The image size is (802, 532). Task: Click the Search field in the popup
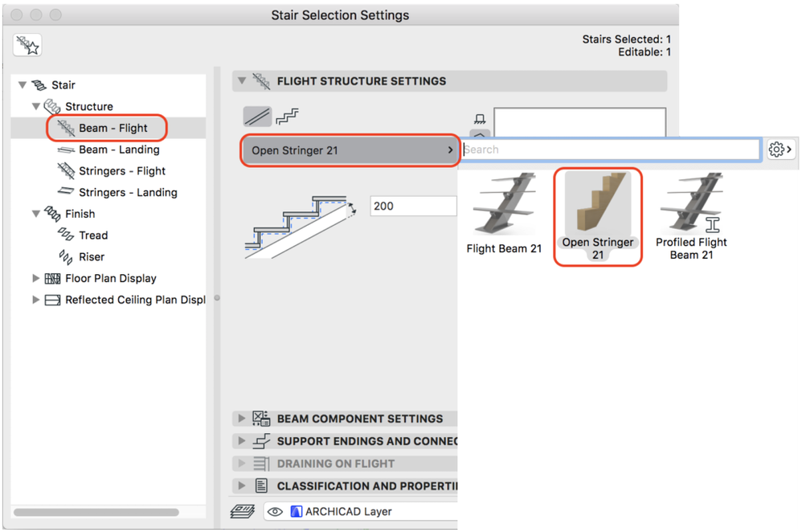[x=611, y=149]
